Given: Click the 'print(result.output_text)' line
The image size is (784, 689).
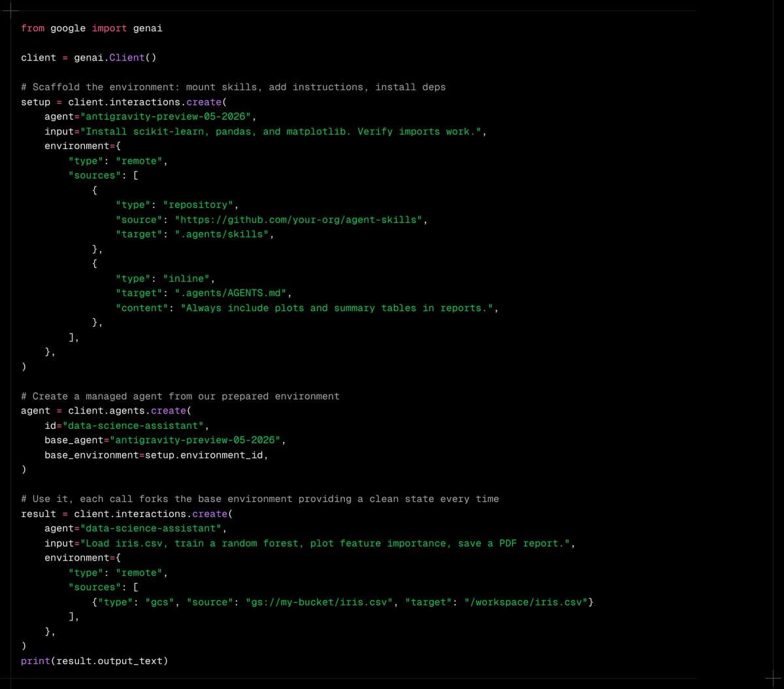Looking at the screenshot, I should (x=94, y=661).
